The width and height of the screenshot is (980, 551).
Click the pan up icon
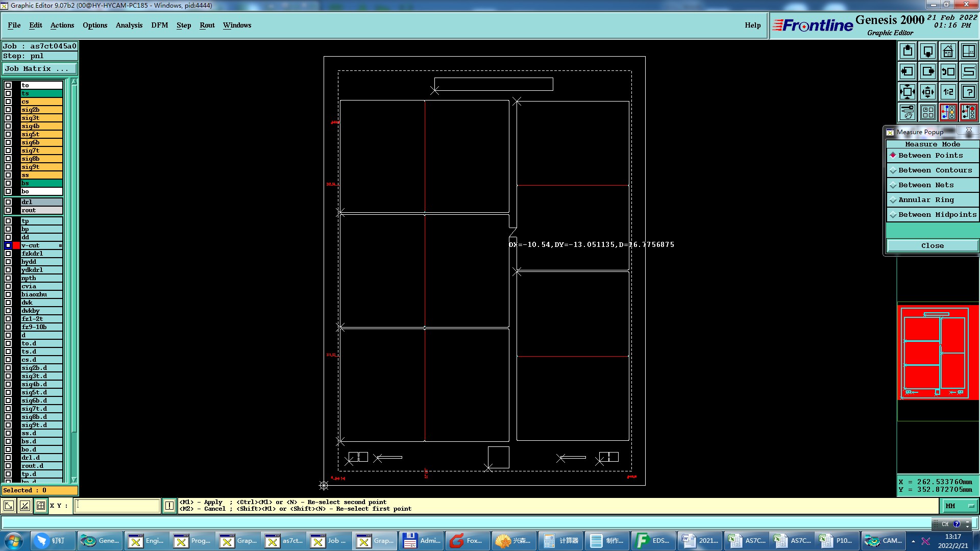(x=908, y=51)
